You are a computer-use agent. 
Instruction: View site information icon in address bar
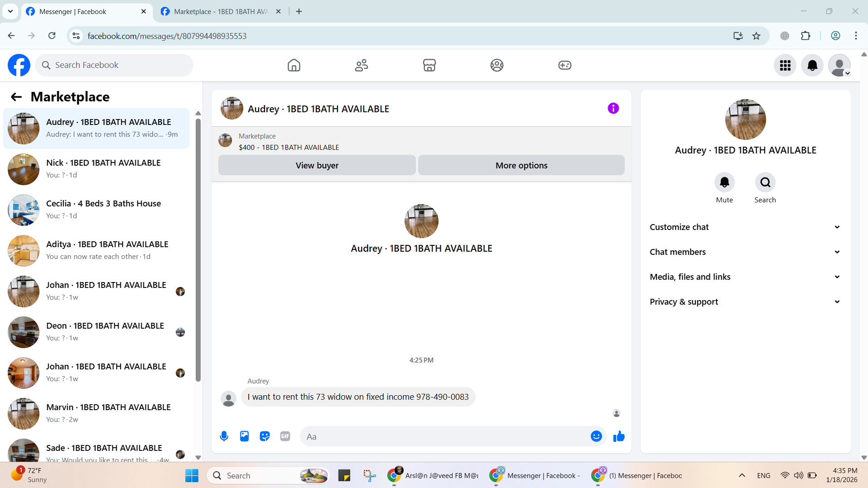[76, 36]
